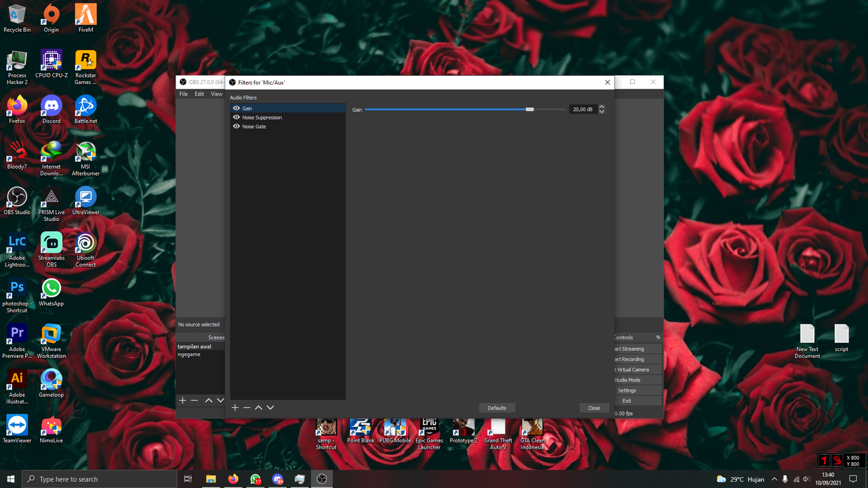
Task: Open OBS Studio desktop icon
Action: [x=17, y=201]
